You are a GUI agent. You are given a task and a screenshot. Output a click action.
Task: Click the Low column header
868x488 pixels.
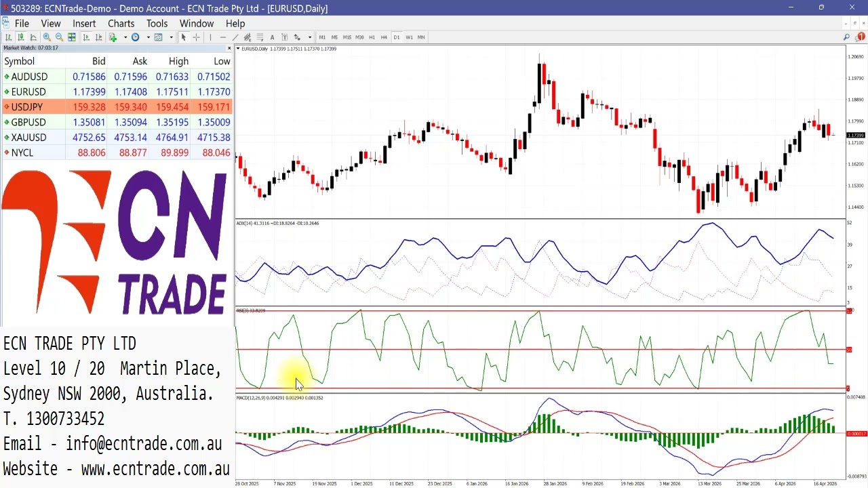pos(222,61)
